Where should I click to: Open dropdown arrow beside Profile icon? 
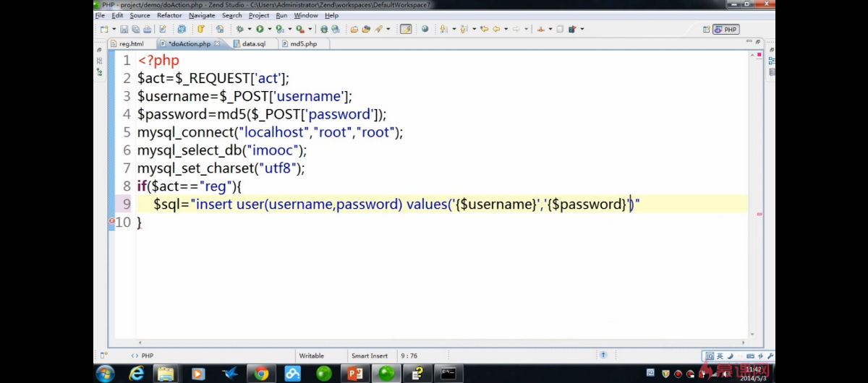(x=289, y=30)
